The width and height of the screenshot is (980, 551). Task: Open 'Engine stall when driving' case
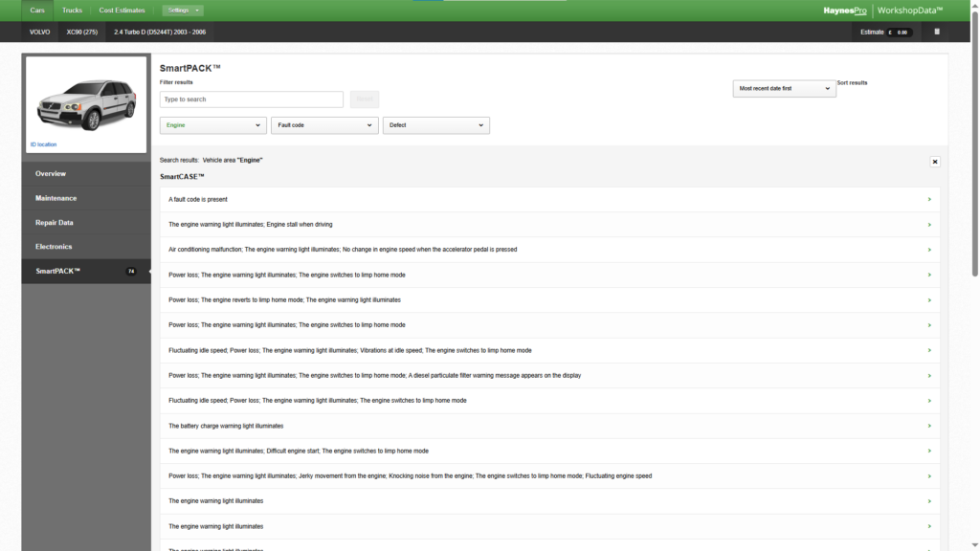click(550, 224)
